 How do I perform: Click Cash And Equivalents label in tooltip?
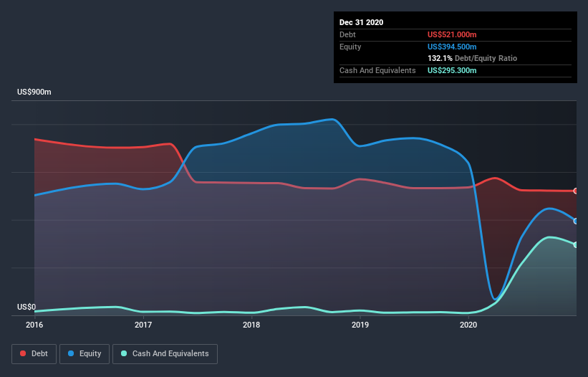click(x=377, y=70)
